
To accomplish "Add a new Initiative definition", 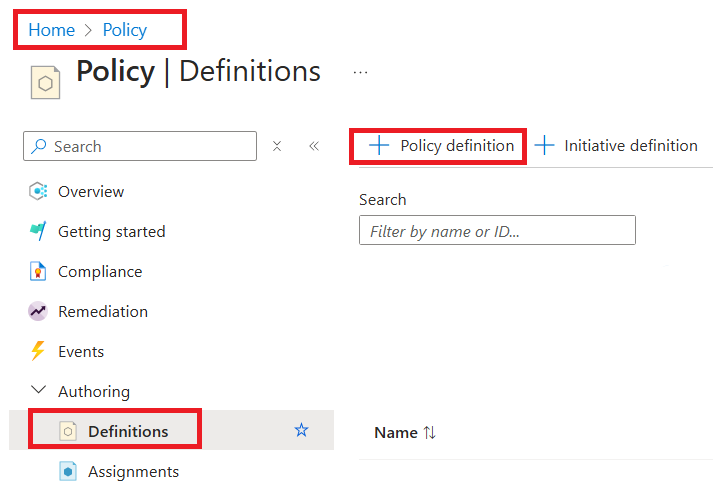I will [x=616, y=146].
